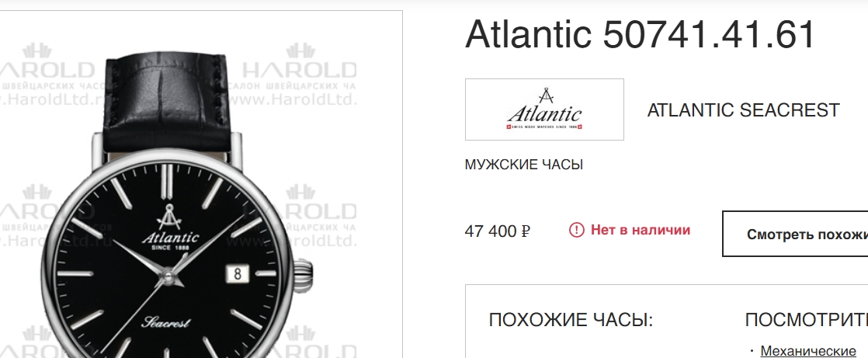This screenshot has height=358, width=868.
Task: Click the watch date window showing 8
Action: (238, 274)
